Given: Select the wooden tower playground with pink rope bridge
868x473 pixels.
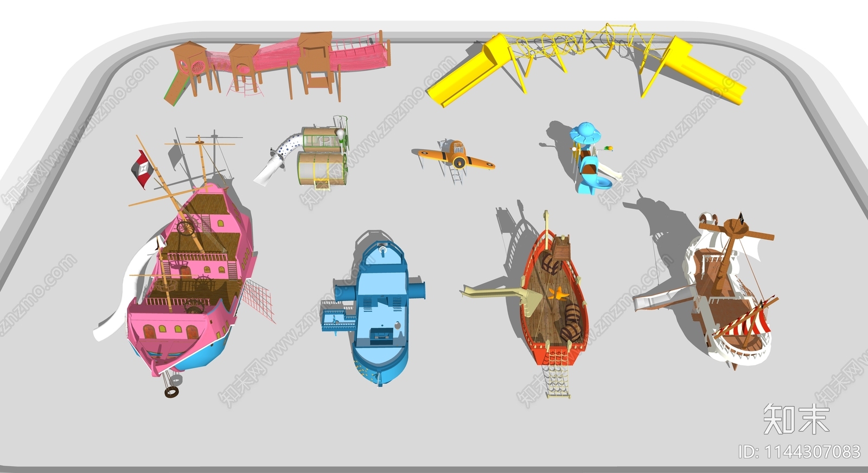Looking at the screenshot, I should point(277,67).
